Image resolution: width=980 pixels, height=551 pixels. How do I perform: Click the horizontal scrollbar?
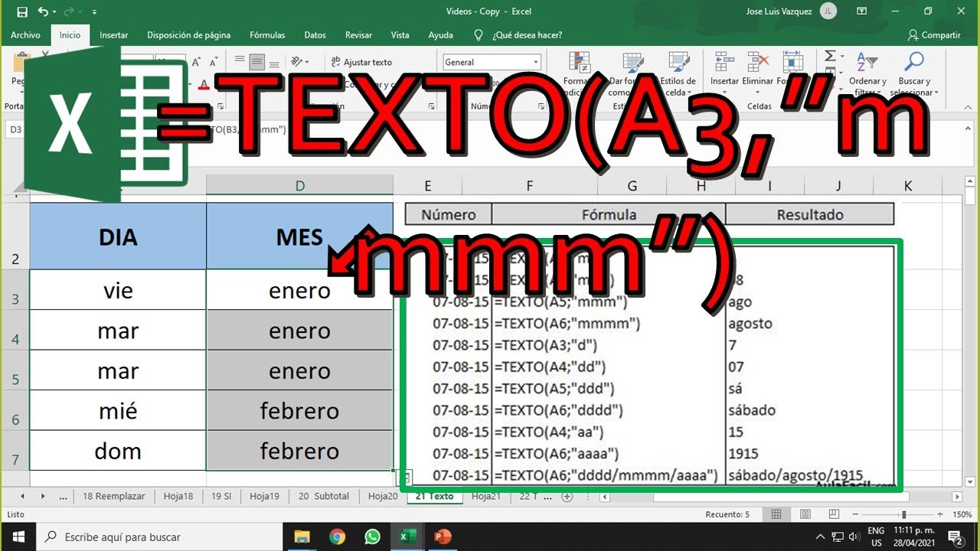click(780, 497)
